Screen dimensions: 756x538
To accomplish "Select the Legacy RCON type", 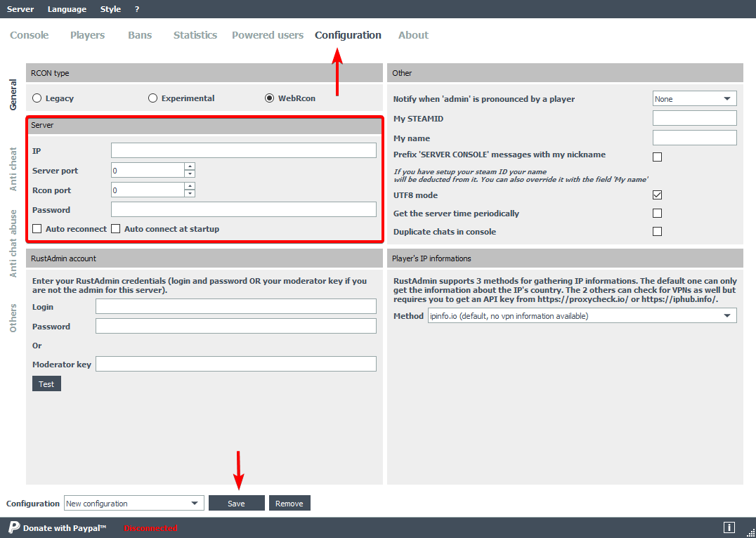I will click(37, 98).
